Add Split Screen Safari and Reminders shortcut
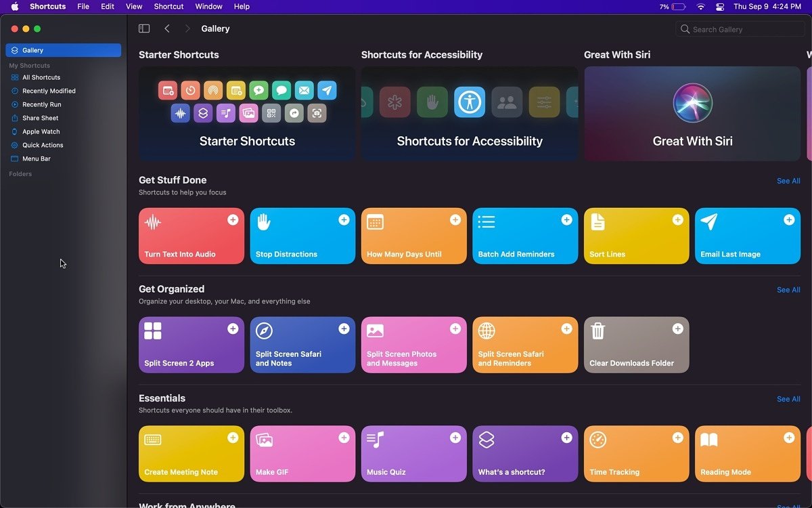The width and height of the screenshot is (812, 508). point(566,329)
